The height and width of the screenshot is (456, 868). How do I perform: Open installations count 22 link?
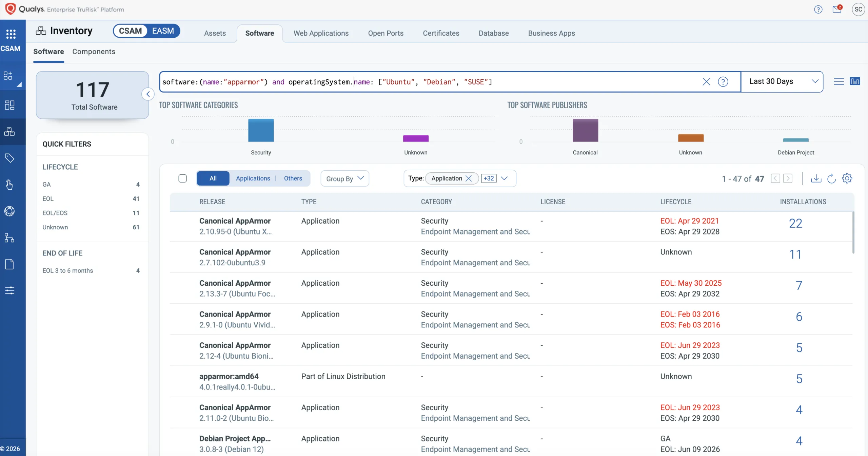(795, 224)
